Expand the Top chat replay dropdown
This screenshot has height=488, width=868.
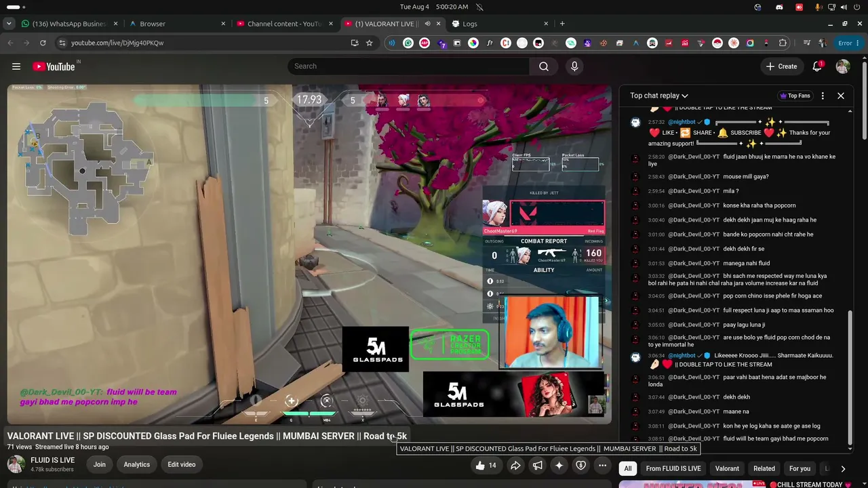pos(659,96)
